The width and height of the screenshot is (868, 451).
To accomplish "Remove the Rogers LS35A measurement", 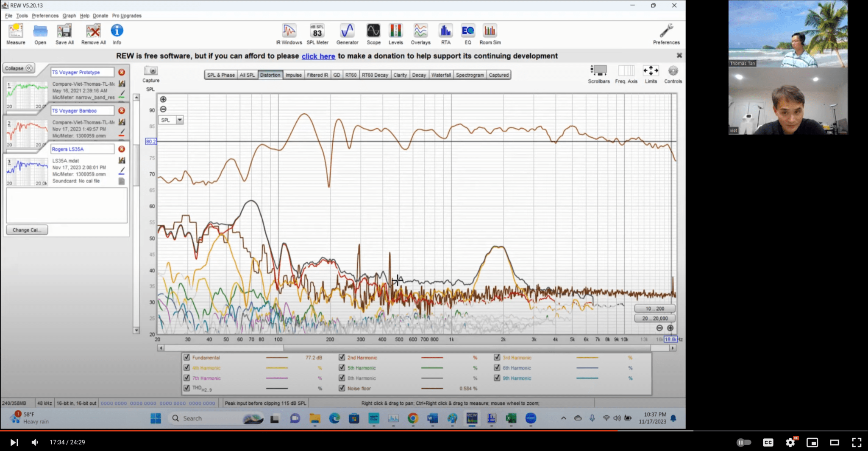I will click(x=122, y=149).
